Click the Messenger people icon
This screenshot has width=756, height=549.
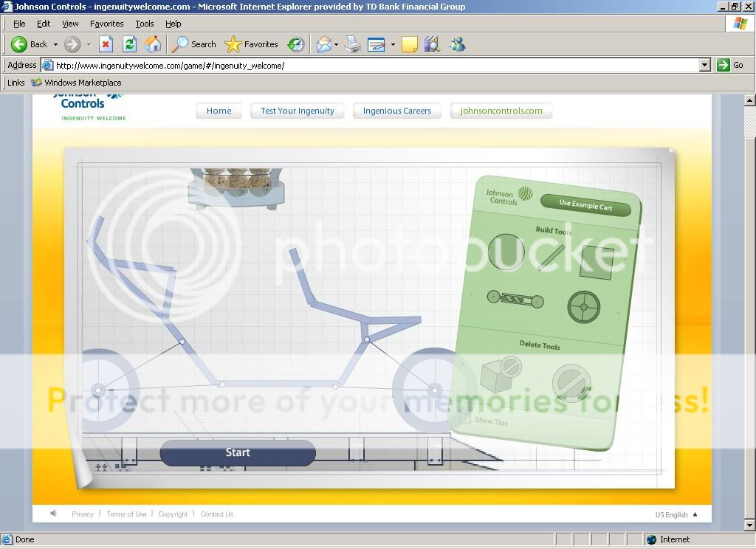457,44
